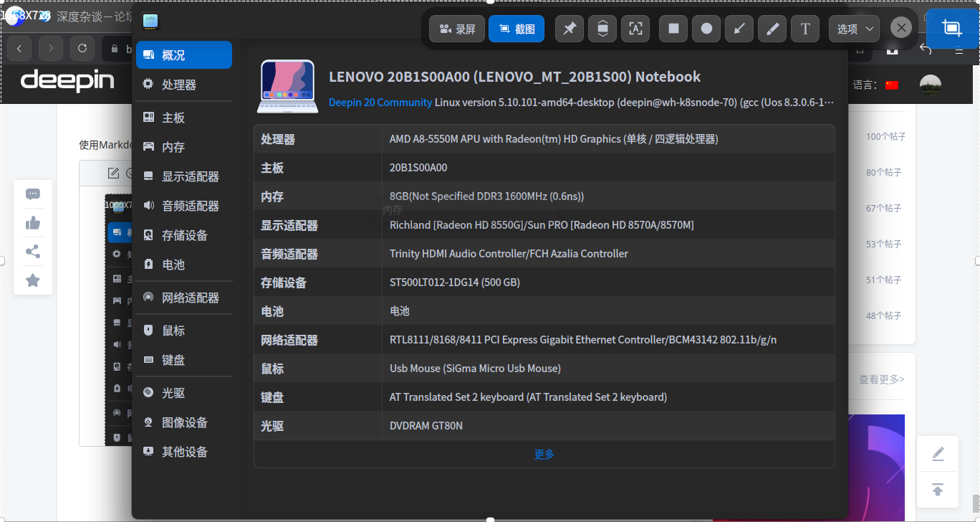The width and height of the screenshot is (980, 522).
Task: Click the edit pencil icon on the forum page
Action: click(938, 454)
